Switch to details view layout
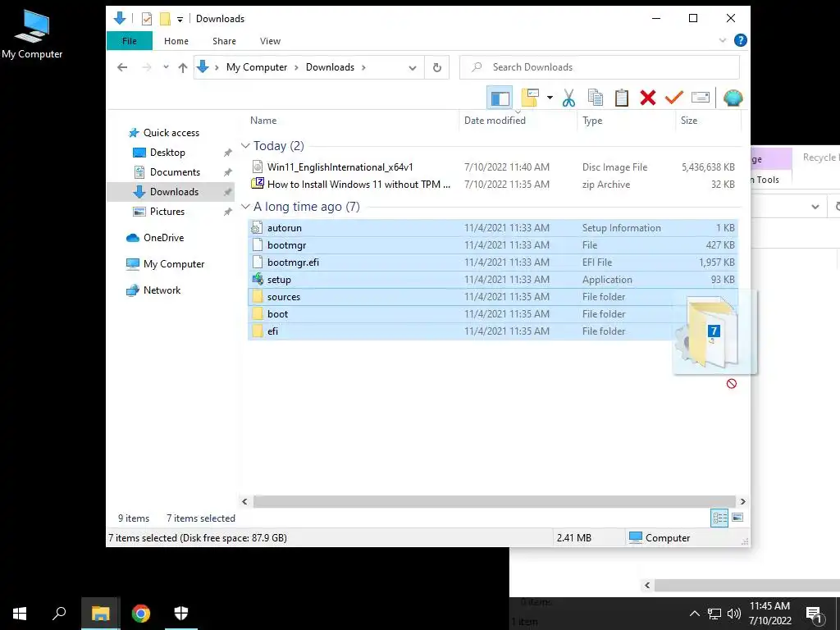Screen dimensions: 840x630 (x=719, y=518)
